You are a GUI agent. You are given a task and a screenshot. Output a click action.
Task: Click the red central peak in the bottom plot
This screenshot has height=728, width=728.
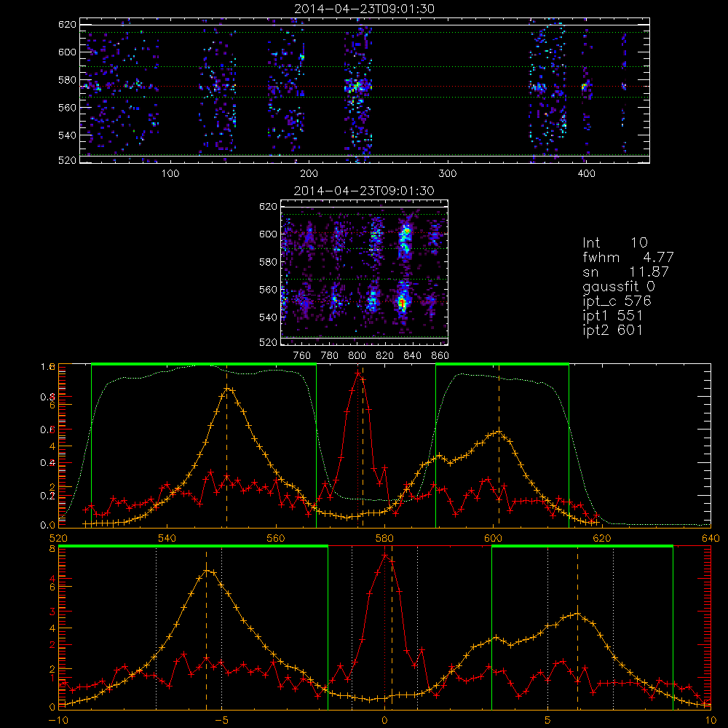385,555
